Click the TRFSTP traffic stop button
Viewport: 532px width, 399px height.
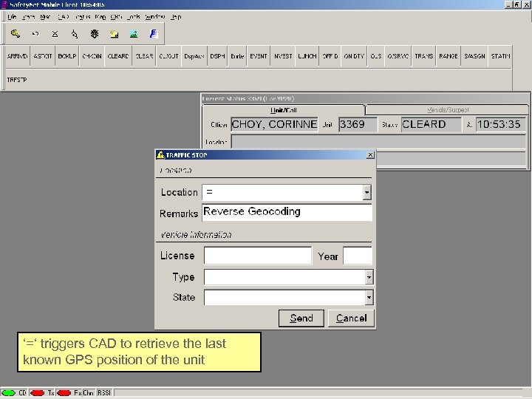point(17,80)
